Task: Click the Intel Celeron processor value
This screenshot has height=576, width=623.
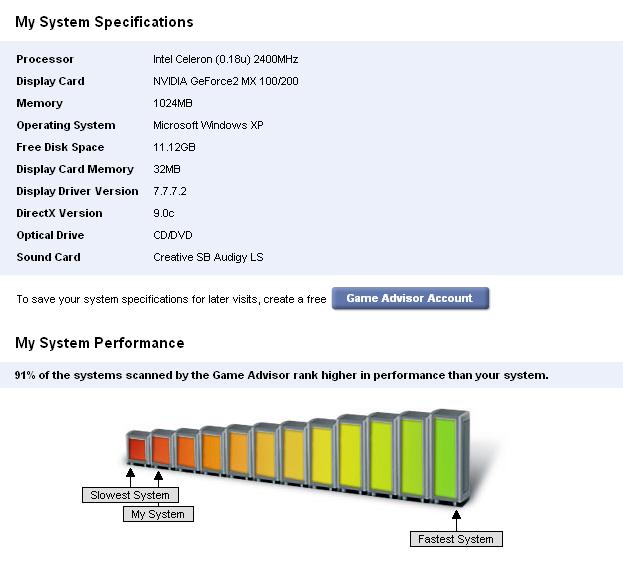Action: [225, 59]
